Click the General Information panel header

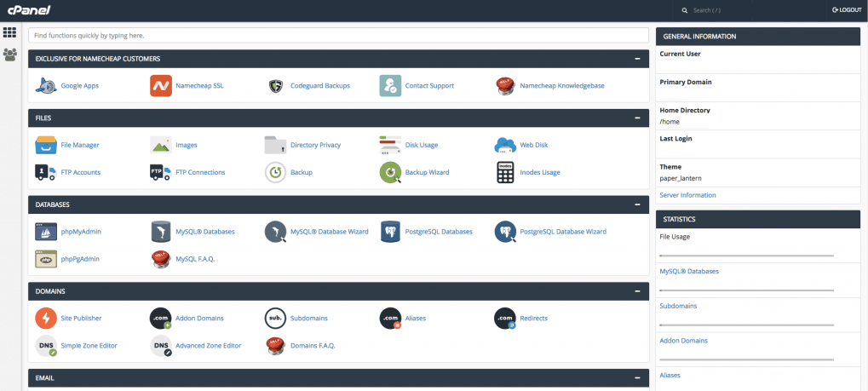pos(758,37)
